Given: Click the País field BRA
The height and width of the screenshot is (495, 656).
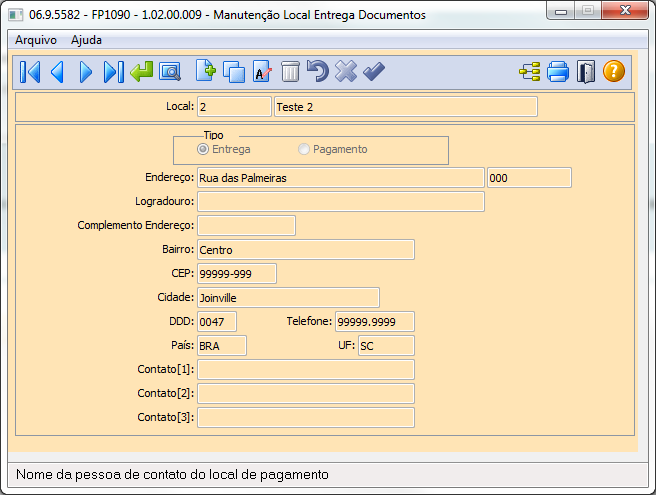Looking at the screenshot, I should (x=222, y=346).
